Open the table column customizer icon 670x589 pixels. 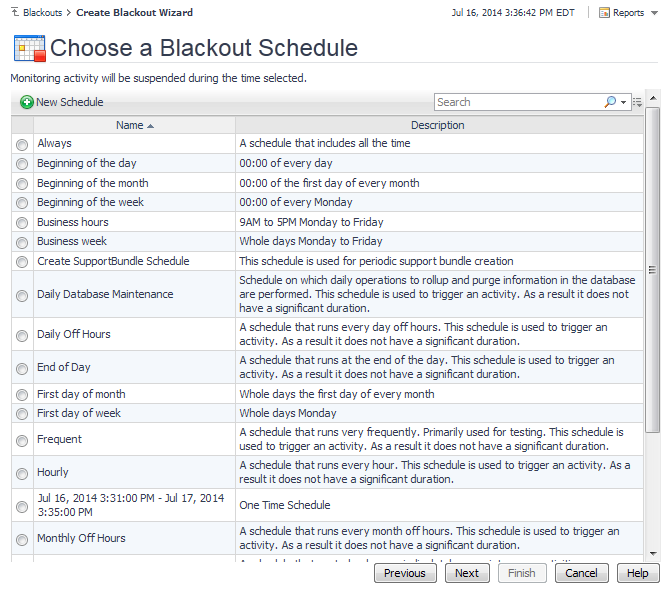pyautogui.click(x=637, y=102)
